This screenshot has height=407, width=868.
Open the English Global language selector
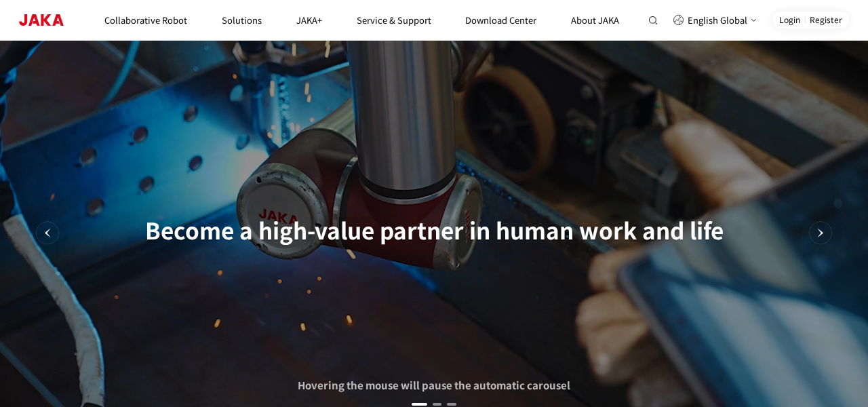[x=717, y=20]
